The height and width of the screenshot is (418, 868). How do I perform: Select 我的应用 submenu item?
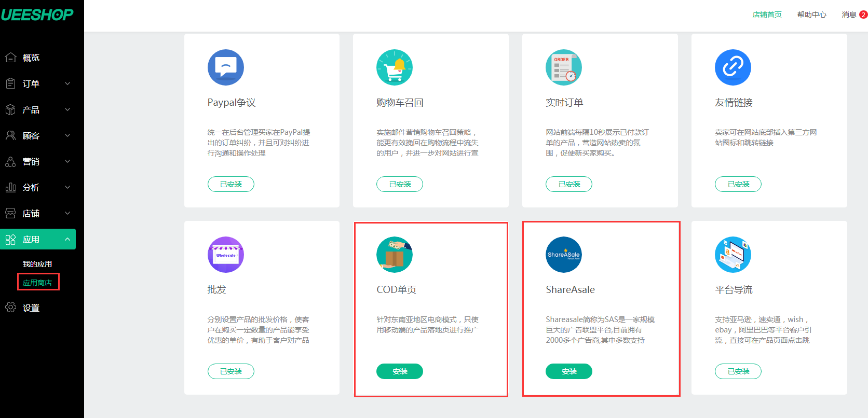click(x=37, y=264)
